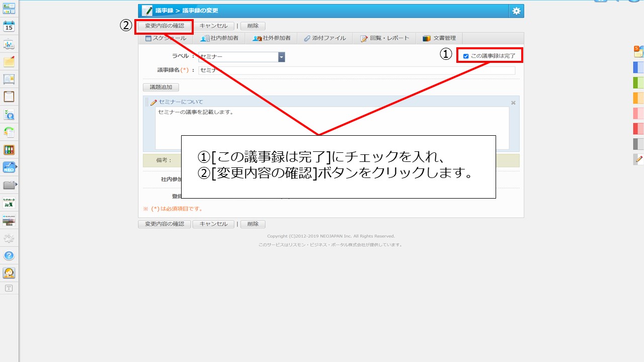The image size is (644, 362).
Task: Click the bottom 削除 button
Action: [x=253, y=224]
